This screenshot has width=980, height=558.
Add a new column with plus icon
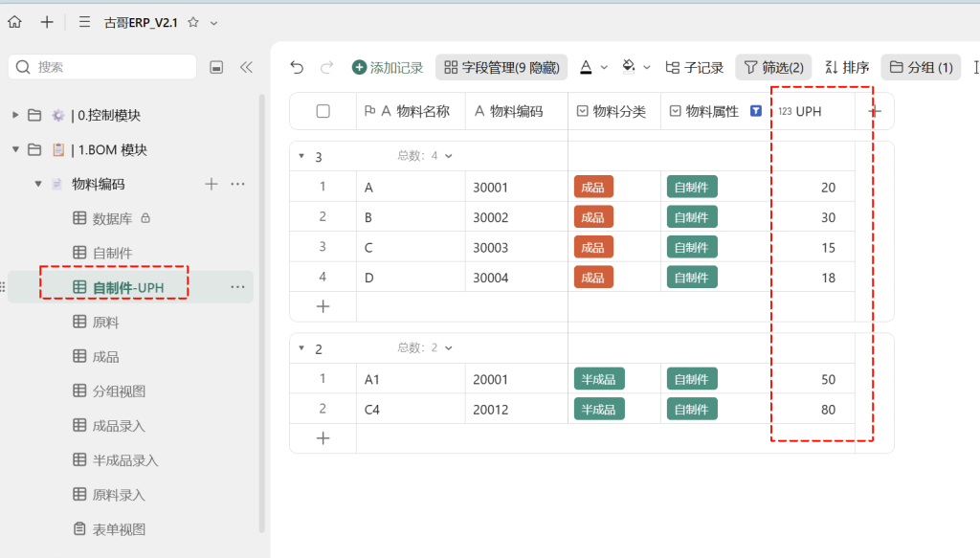pyautogui.click(x=875, y=111)
